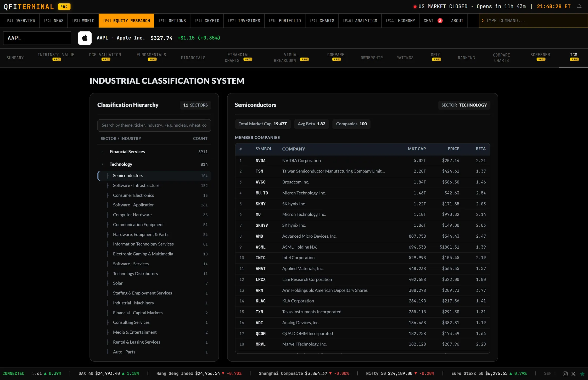Open the Instagram icon in footer

pyautogui.click(x=565, y=374)
